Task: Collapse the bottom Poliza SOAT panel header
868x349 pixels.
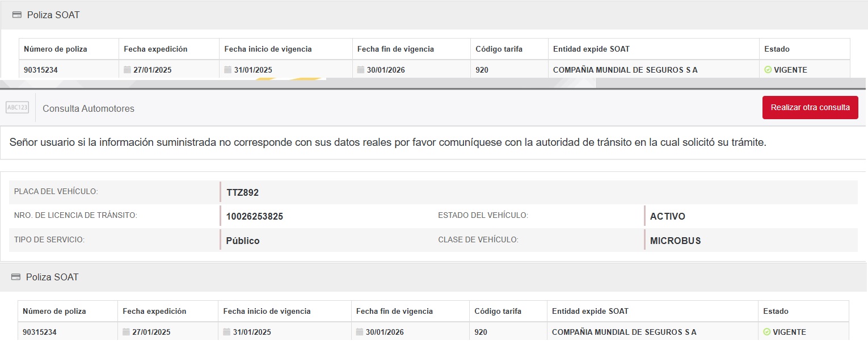Action: pyautogui.click(x=52, y=277)
